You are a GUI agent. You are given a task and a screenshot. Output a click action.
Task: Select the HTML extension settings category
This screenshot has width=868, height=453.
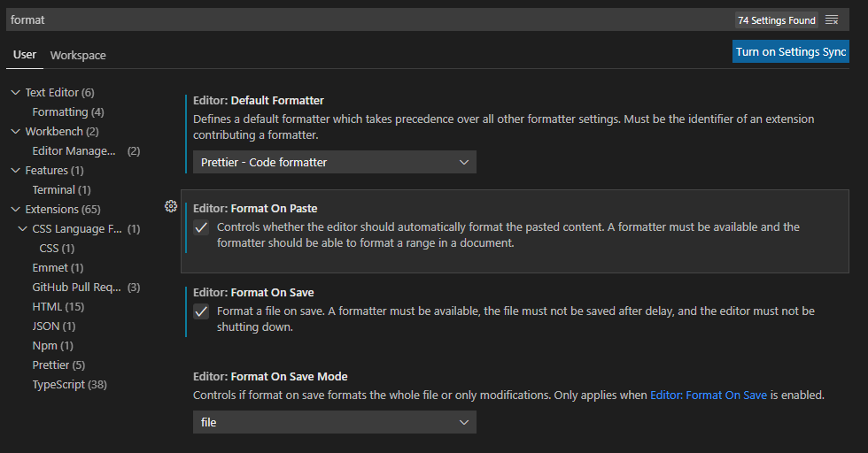pos(58,307)
